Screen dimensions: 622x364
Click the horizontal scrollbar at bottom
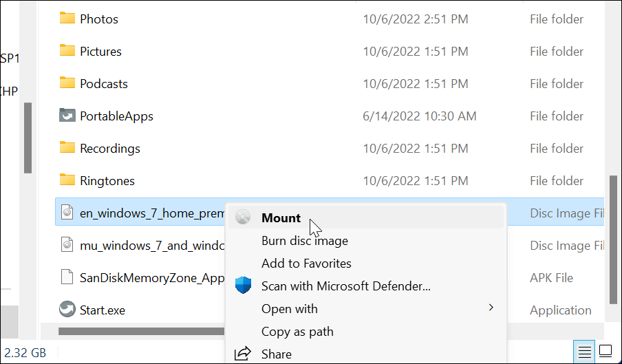click(x=138, y=331)
